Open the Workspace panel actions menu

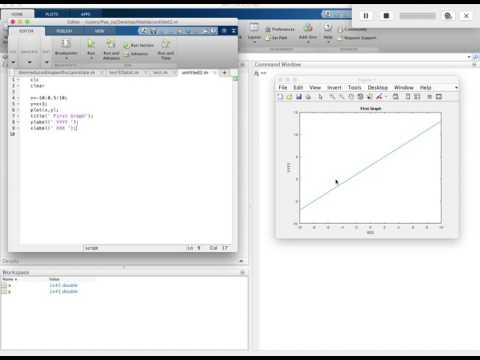[243, 273]
